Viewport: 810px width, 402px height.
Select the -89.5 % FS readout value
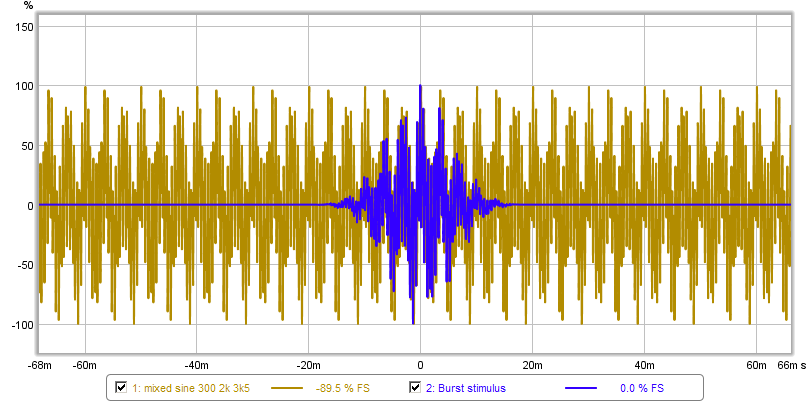(342, 388)
